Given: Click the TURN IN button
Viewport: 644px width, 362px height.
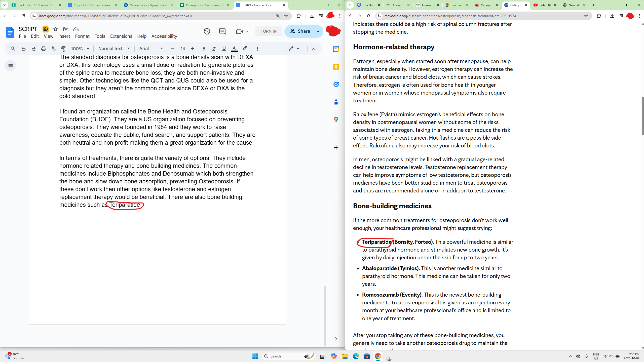Looking at the screenshot, I should point(269,31).
